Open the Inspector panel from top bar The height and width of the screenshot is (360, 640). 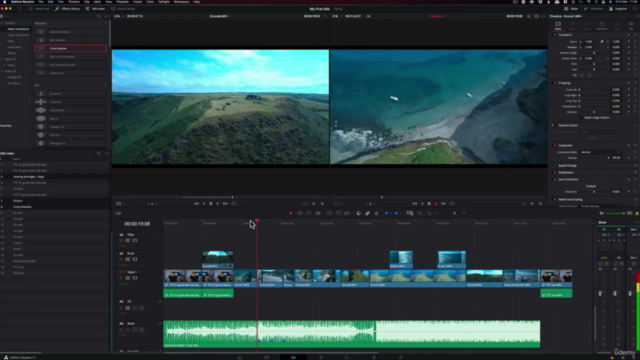point(618,9)
